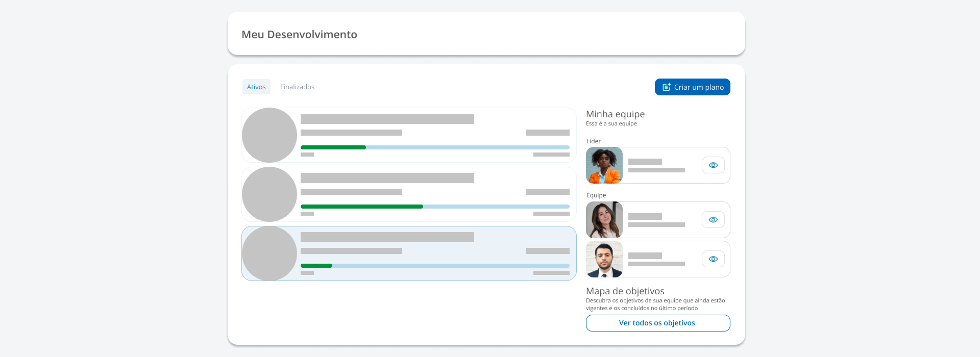Click eye icon beside the female team member
This screenshot has width=980, height=357.
[713, 220]
